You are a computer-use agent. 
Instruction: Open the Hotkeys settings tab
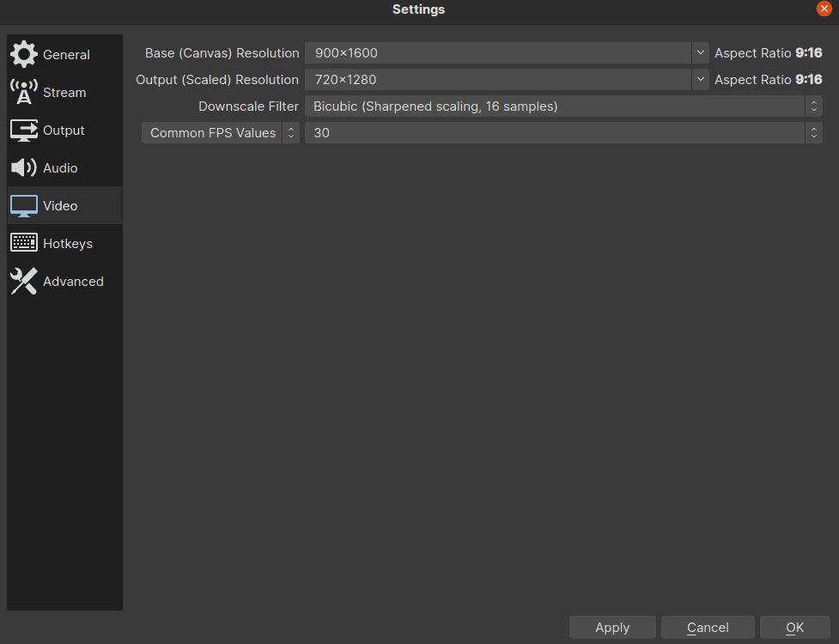click(64, 243)
